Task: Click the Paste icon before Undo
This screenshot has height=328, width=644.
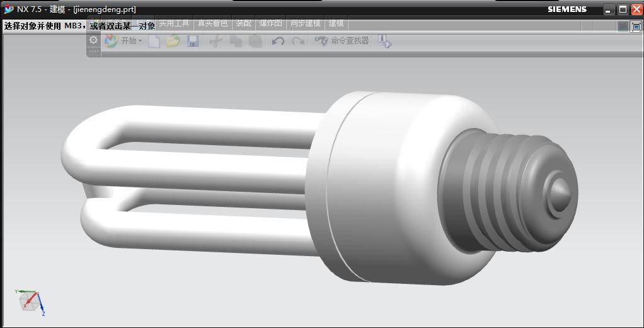Action: coord(255,41)
